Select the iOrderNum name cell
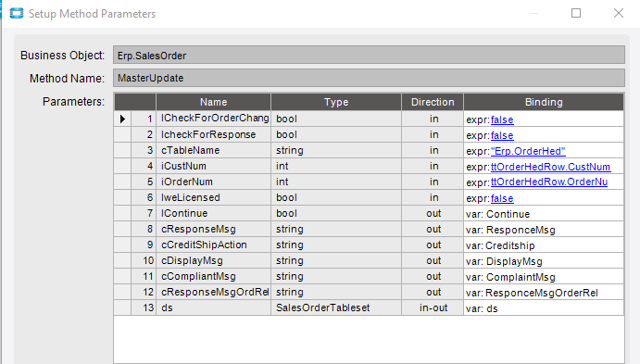Viewport: 640px width, 364px height. pos(213,182)
